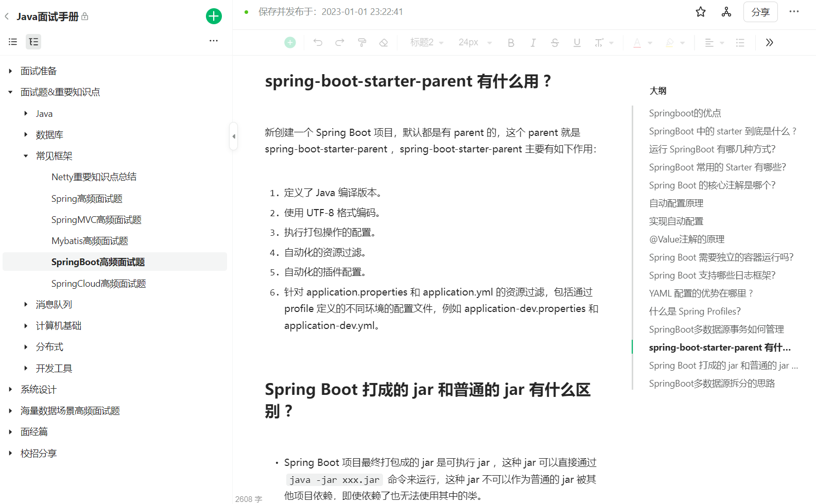Open the top-right document more menu
This screenshot has height=504, width=816.
(x=794, y=11)
